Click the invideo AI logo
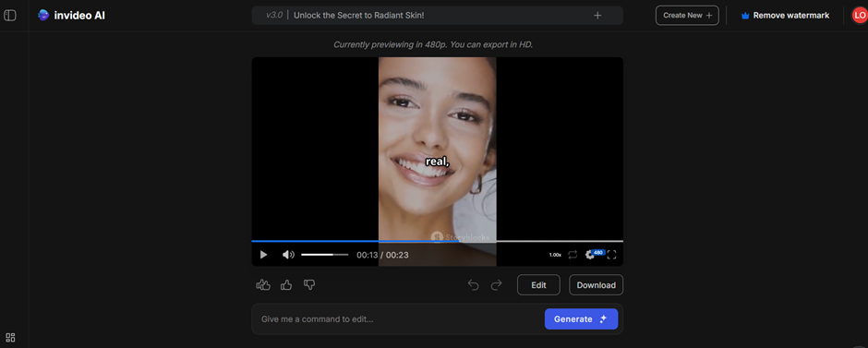The width and height of the screenshot is (868, 348). (71, 16)
